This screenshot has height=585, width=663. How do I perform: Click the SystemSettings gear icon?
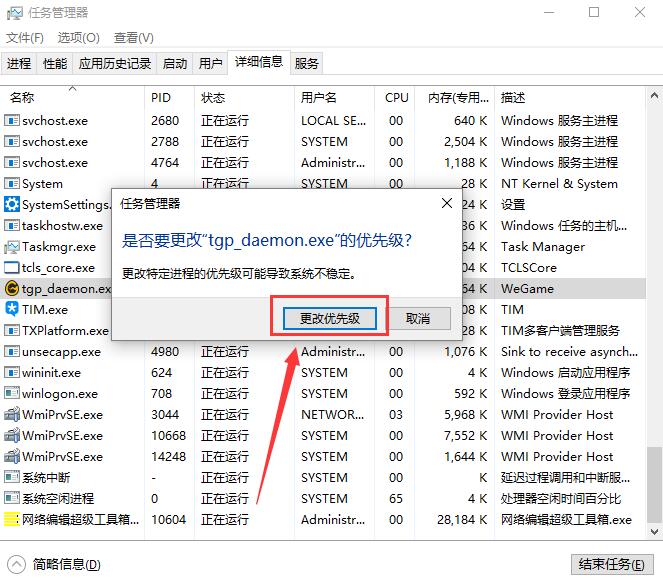(x=12, y=205)
